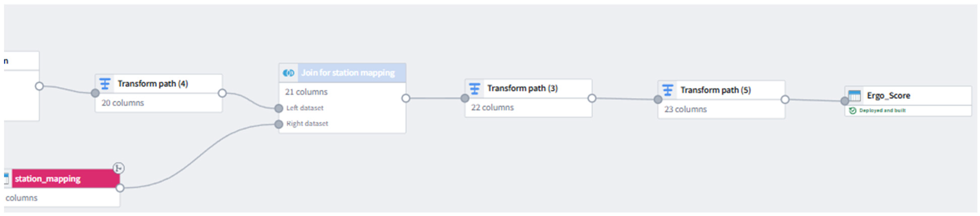Click the Transform path (4) node icon
The image size is (980, 216).
pos(105,83)
